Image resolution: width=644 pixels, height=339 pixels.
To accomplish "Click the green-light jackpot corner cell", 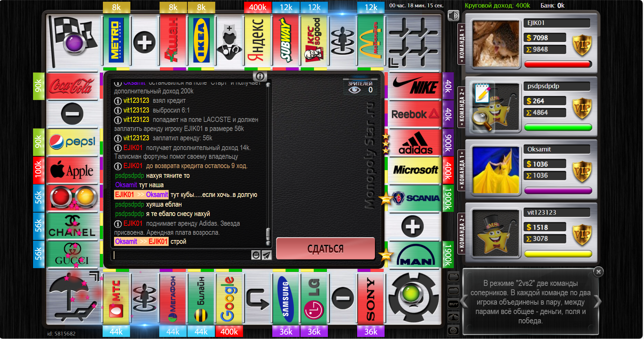I will coord(414,298).
